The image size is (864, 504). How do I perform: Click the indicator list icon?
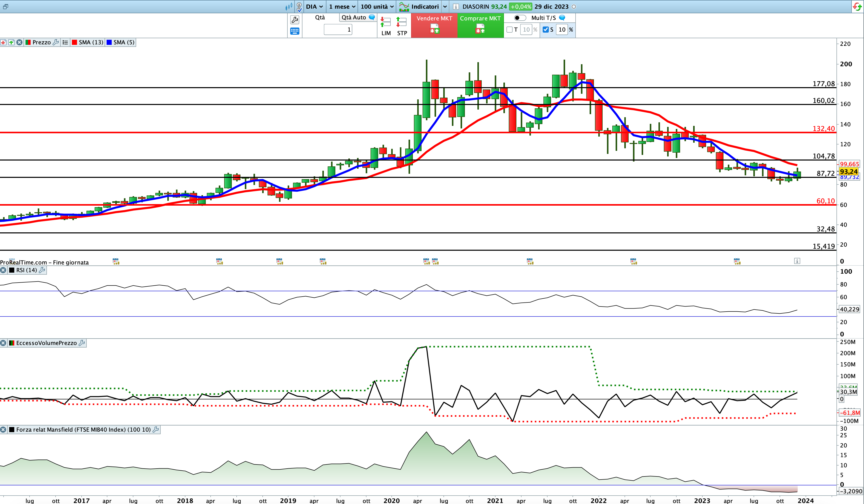[65, 42]
